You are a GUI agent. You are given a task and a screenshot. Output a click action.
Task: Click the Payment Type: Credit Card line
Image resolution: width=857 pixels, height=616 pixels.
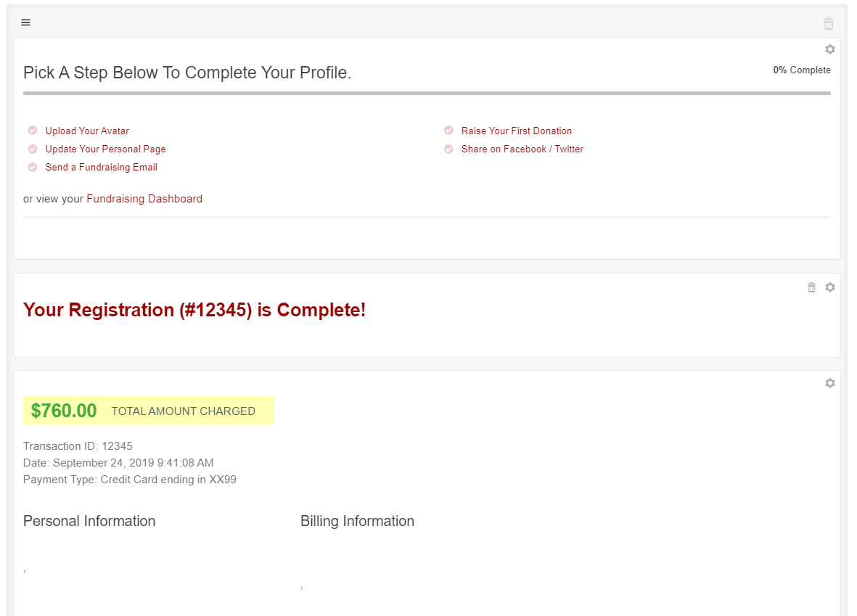pyautogui.click(x=130, y=480)
